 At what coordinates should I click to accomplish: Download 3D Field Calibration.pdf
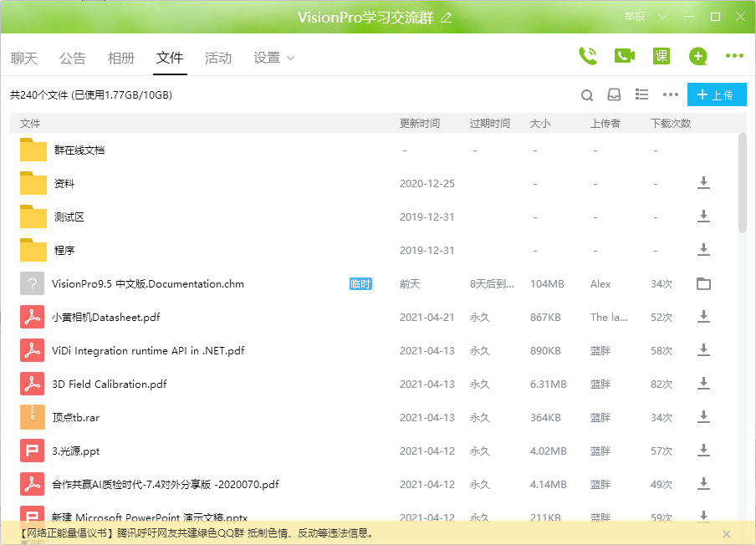pyautogui.click(x=703, y=384)
